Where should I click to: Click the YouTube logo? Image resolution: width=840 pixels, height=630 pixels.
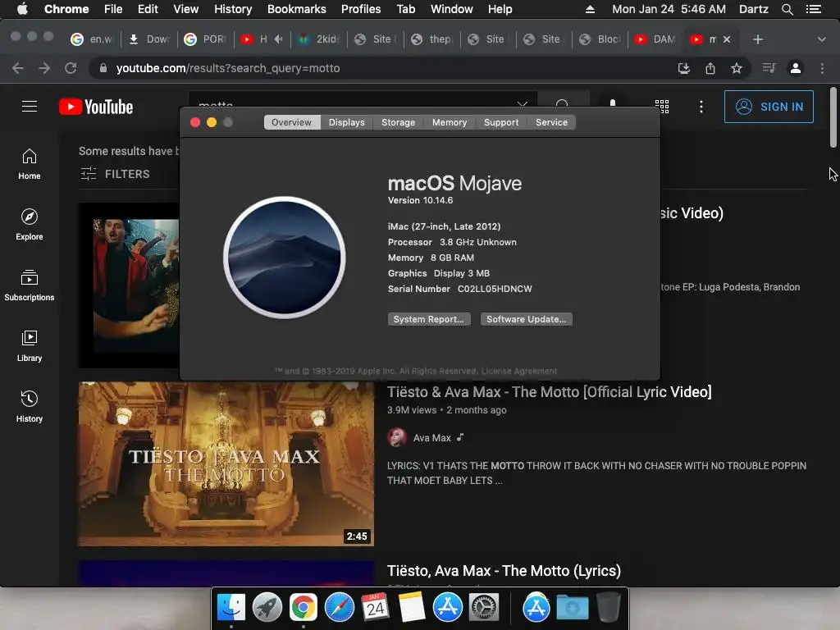(x=96, y=107)
